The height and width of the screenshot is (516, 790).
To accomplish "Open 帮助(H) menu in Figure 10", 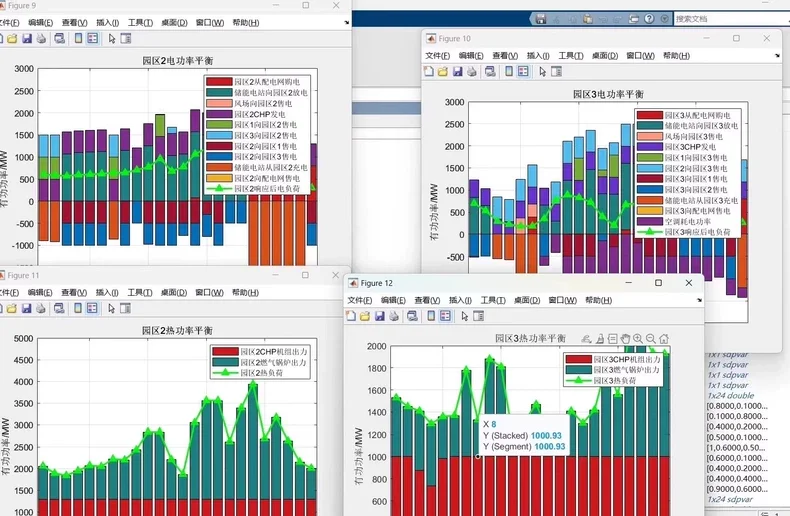I will [676, 56].
